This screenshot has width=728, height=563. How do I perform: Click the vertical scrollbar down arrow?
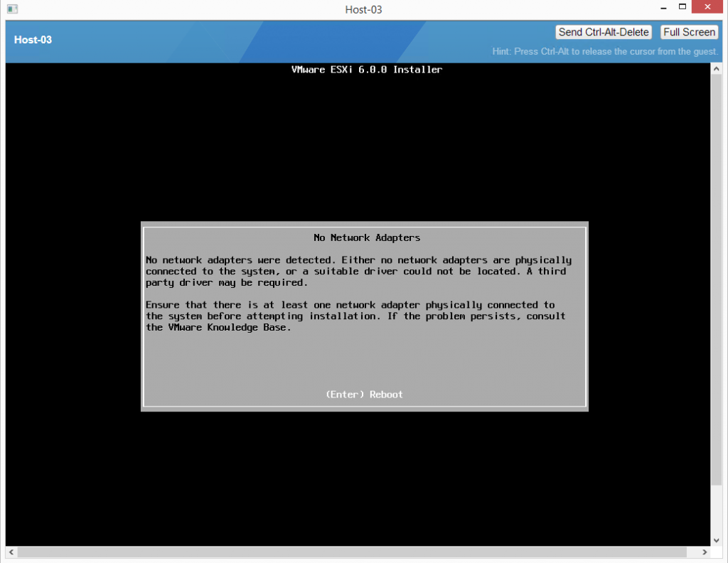(717, 540)
